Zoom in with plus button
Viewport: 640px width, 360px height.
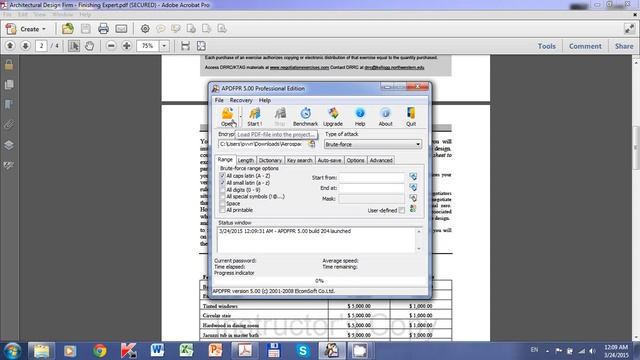[127, 46]
